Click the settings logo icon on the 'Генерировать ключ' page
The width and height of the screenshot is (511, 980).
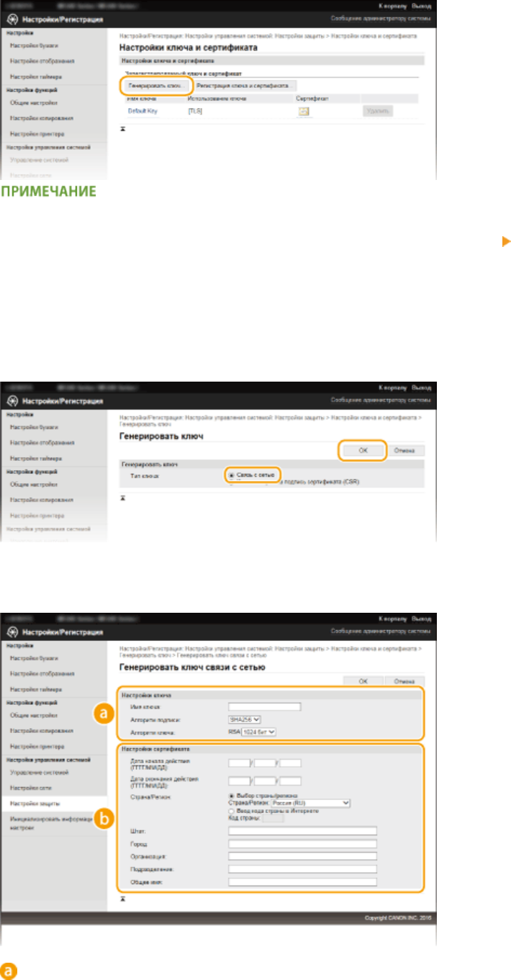[x=12, y=400]
